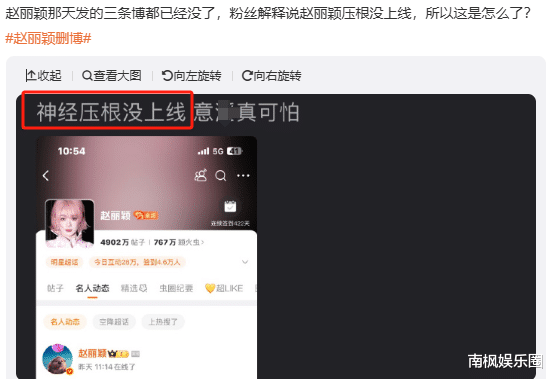The height and width of the screenshot is (379, 551).
Task: Tap the battery indicator showing 41
Action: [x=235, y=151]
